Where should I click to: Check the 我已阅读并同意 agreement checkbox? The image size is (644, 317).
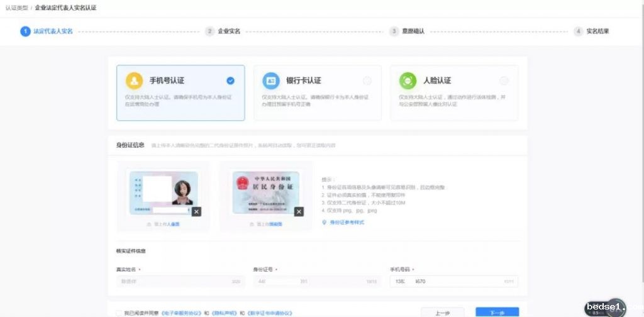pos(119,313)
